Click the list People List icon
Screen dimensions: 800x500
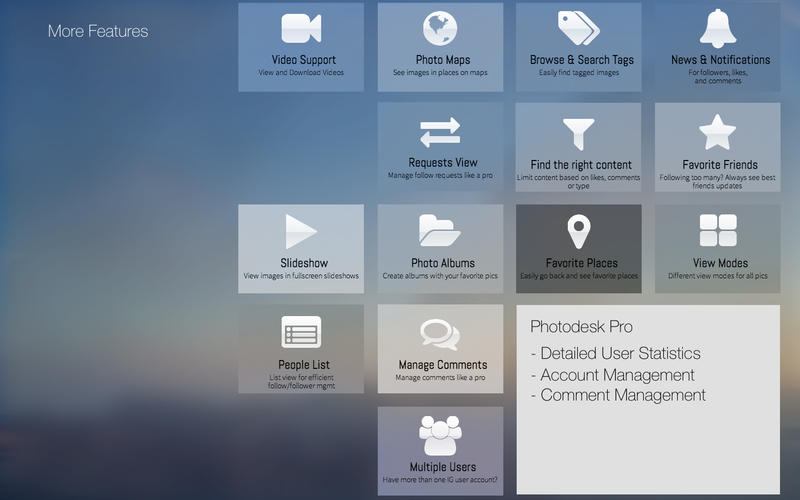(301, 332)
